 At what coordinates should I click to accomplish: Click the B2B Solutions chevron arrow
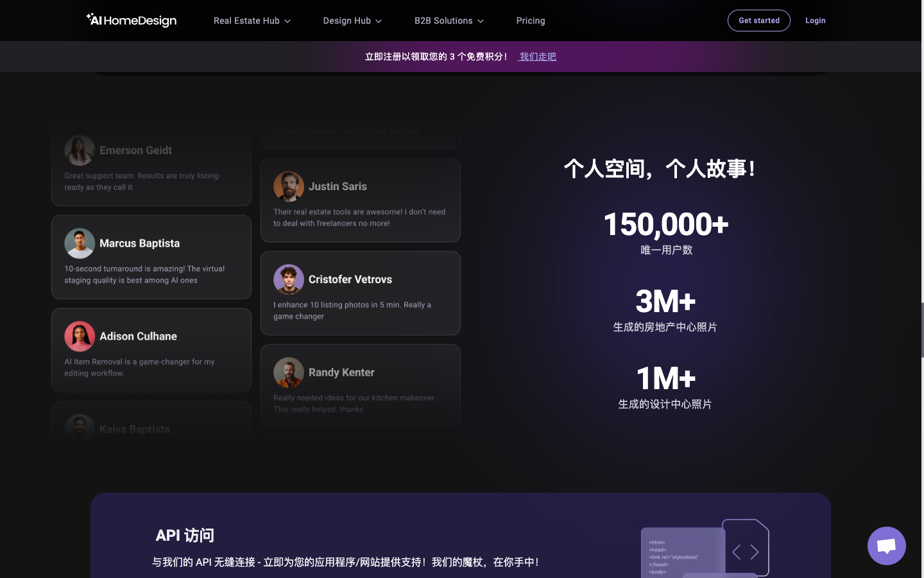(x=481, y=21)
